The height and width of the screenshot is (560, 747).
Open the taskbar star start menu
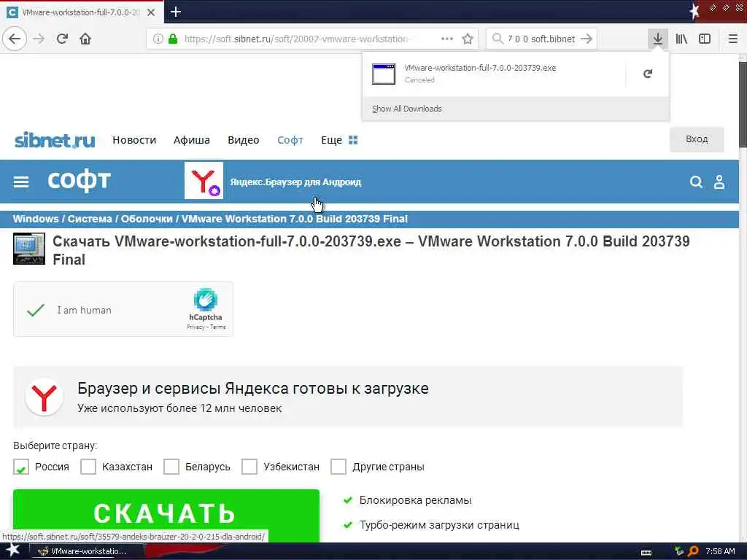[12, 551]
